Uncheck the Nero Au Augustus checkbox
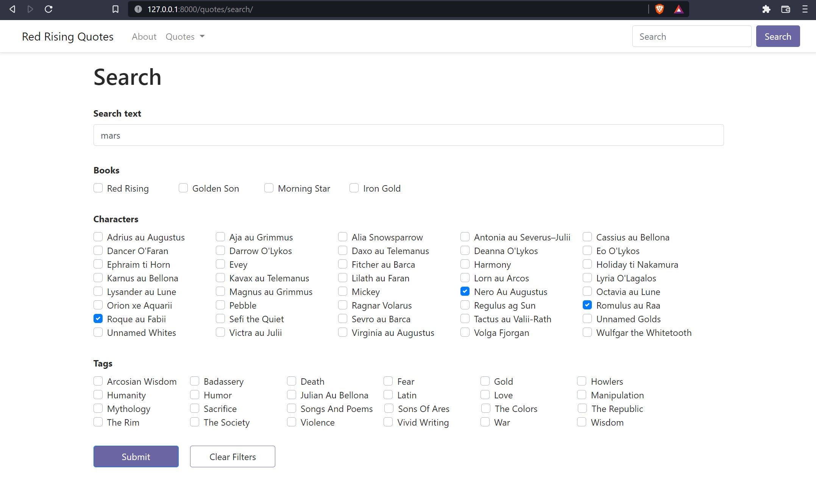Image resolution: width=816 pixels, height=504 pixels. [465, 292]
